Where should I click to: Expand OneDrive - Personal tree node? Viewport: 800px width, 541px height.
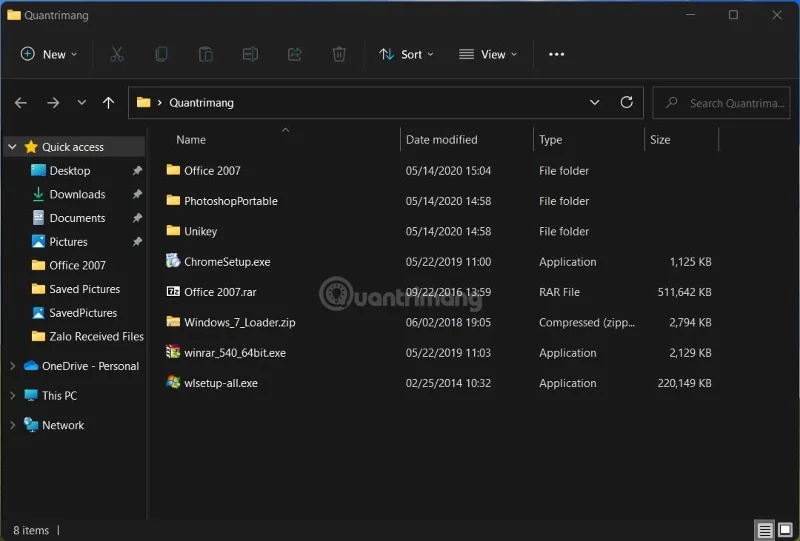point(13,366)
